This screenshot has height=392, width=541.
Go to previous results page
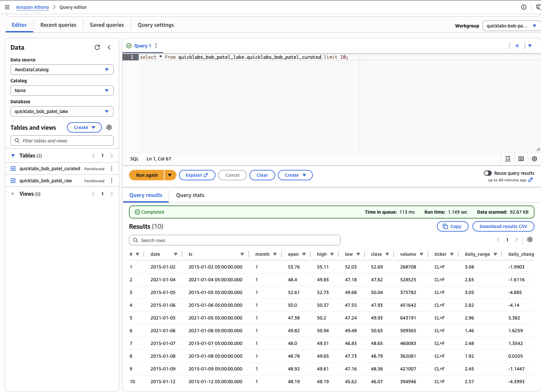click(498, 240)
